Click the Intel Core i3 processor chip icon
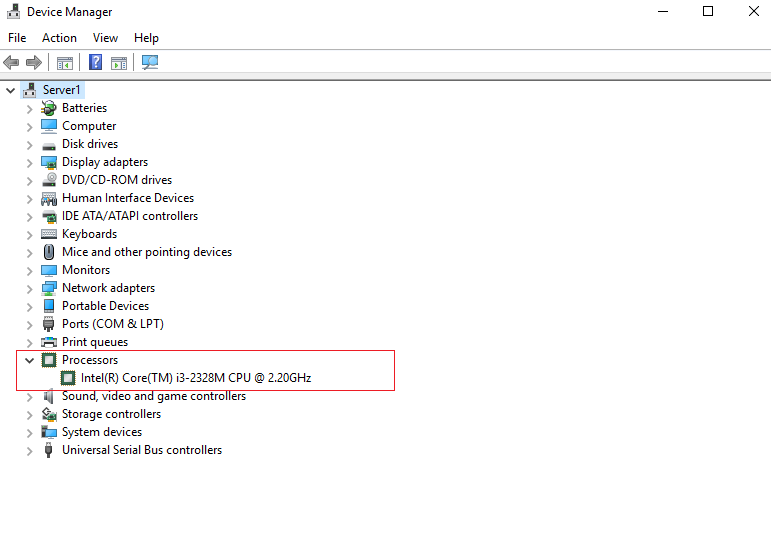The width and height of the screenshot is (771, 537). (x=68, y=378)
